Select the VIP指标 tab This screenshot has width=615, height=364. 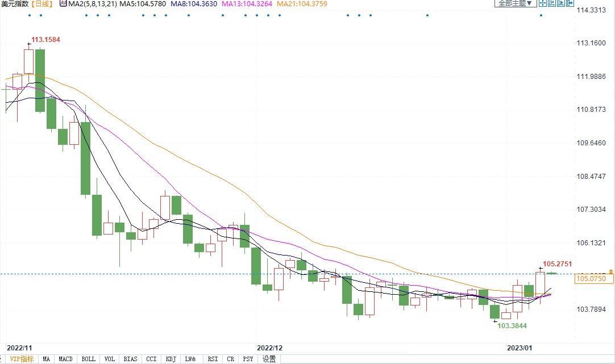pyautogui.click(x=22, y=359)
